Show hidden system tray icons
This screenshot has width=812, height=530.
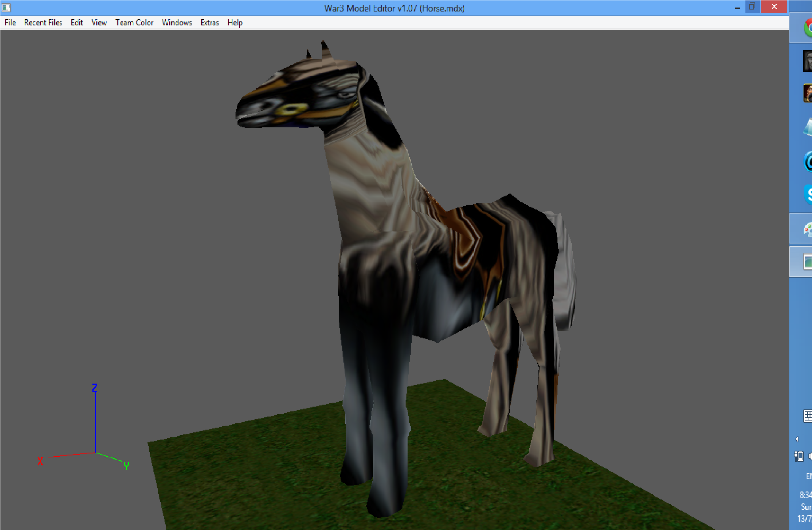(797, 439)
